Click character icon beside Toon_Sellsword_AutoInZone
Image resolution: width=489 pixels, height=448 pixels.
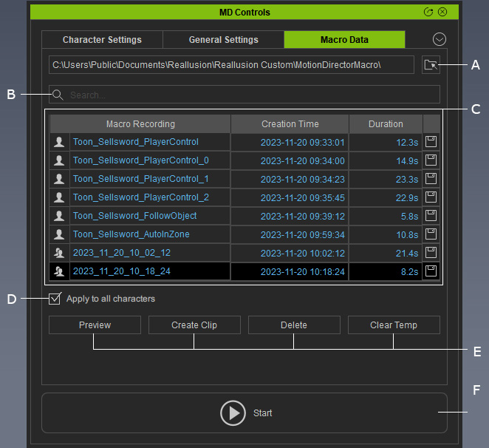59,234
